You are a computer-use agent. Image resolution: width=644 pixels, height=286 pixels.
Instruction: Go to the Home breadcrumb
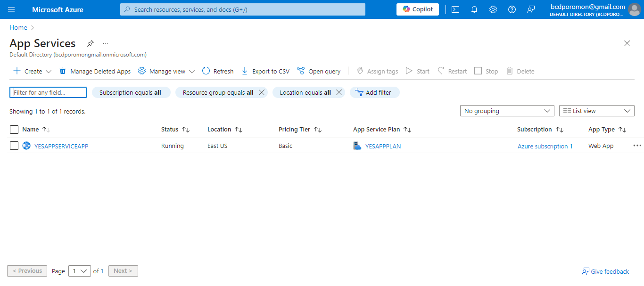tap(18, 27)
